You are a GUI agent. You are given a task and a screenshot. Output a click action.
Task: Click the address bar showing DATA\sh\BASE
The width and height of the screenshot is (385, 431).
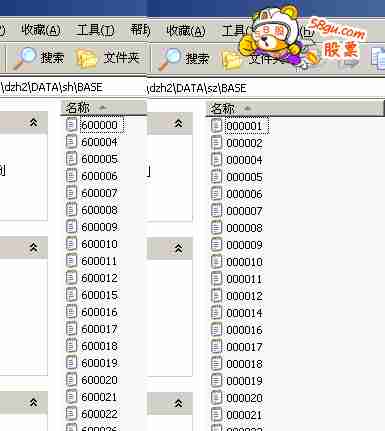[73, 87]
